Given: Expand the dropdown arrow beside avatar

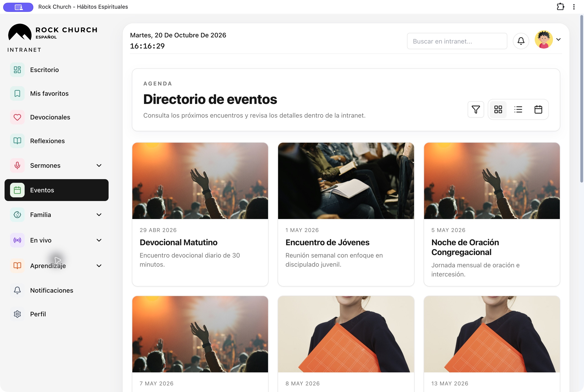Looking at the screenshot, I should click(558, 39).
